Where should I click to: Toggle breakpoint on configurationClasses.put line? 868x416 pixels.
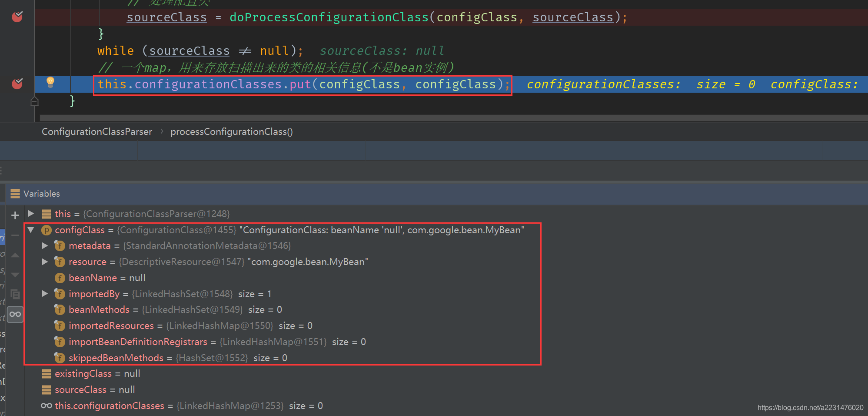click(x=17, y=84)
